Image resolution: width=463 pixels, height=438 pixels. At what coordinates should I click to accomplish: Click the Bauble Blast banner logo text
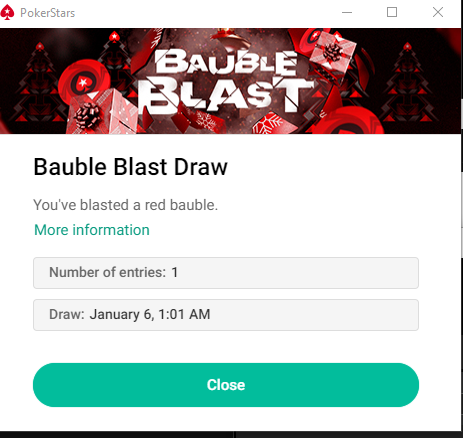[x=226, y=81]
